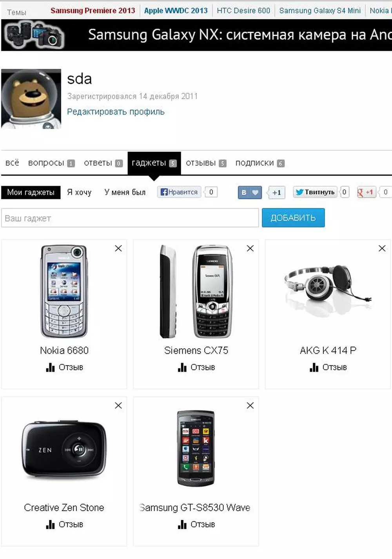Open the Apple WWDC 2013 topic
This screenshot has height=559, width=392.
pos(176,11)
